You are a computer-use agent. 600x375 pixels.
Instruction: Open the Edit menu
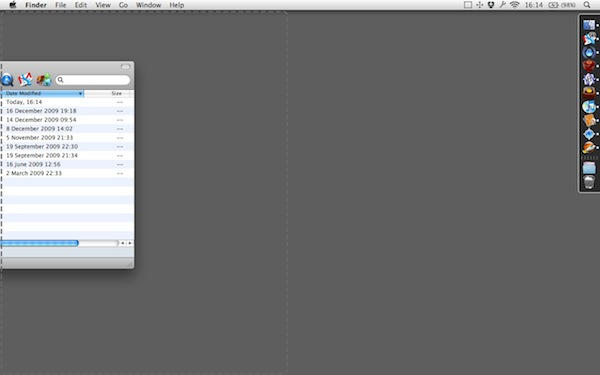pyautogui.click(x=81, y=5)
